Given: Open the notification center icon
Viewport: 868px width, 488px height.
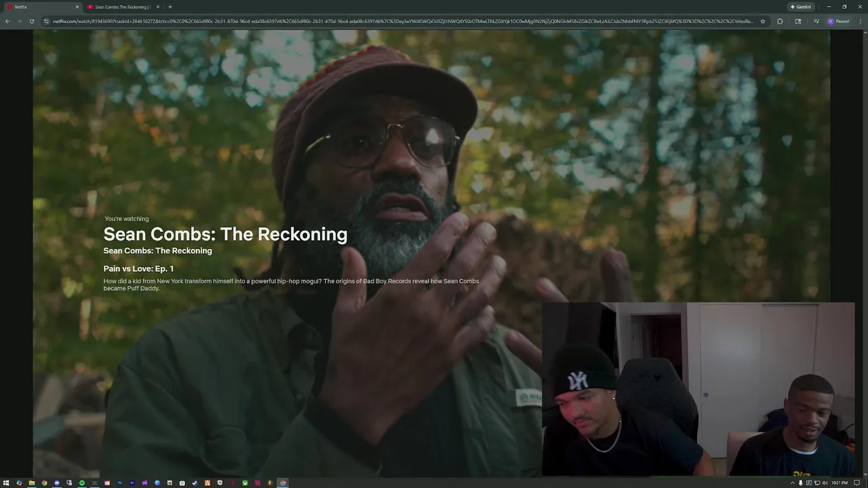Looking at the screenshot, I should click(x=856, y=483).
